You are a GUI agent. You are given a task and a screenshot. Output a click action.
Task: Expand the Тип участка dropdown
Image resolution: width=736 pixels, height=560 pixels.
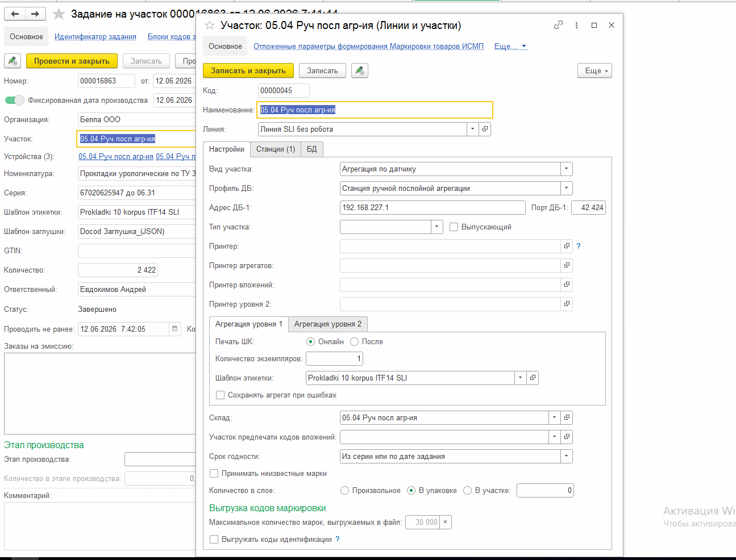coord(436,227)
